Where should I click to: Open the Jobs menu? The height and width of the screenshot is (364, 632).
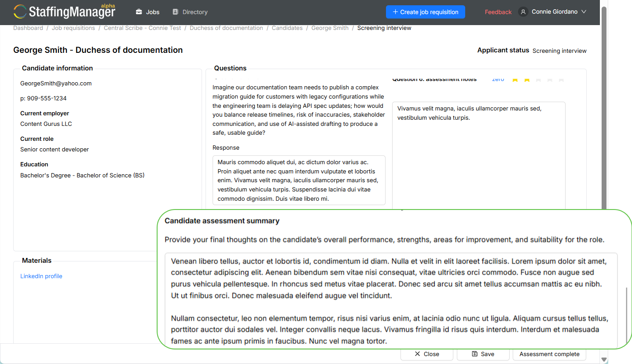coord(147,12)
